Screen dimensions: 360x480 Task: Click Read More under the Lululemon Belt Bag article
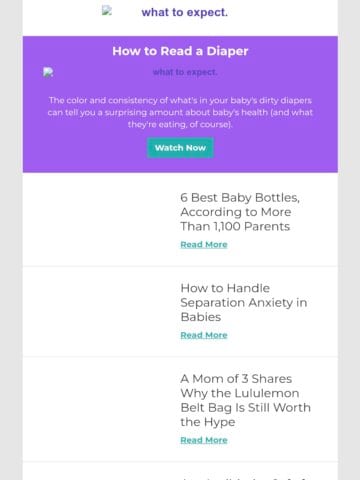[x=204, y=440]
